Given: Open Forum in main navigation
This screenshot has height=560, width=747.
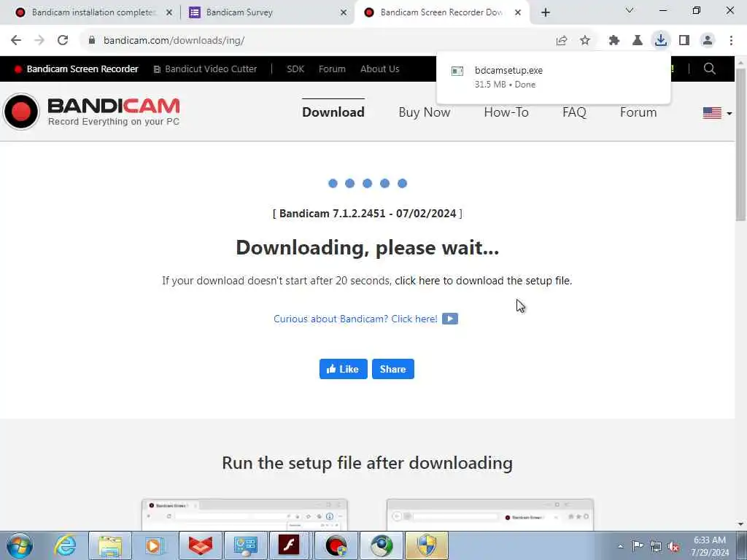Looking at the screenshot, I should click(638, 112).
